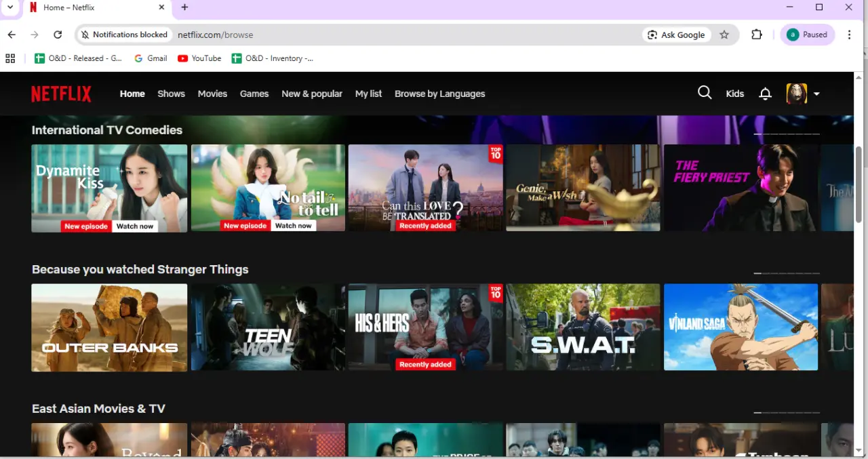
Task: Open Browse by Languages
Action: pyautogui.click(x=440, y=94)
